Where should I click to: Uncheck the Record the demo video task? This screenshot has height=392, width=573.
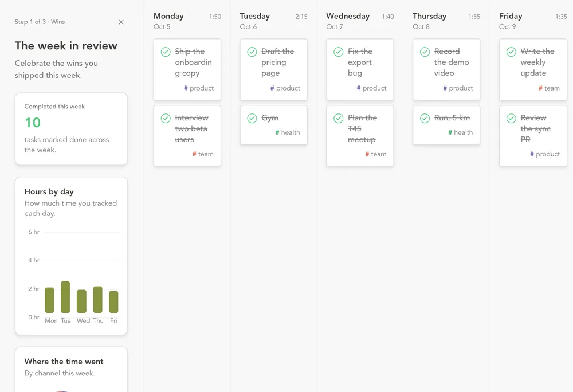click(x=425, y=52)
